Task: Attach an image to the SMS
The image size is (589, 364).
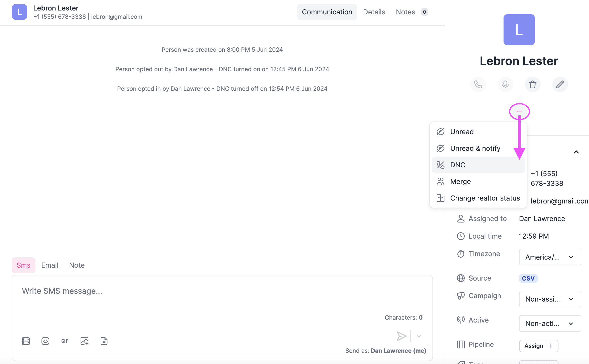Action: [84, 341]
